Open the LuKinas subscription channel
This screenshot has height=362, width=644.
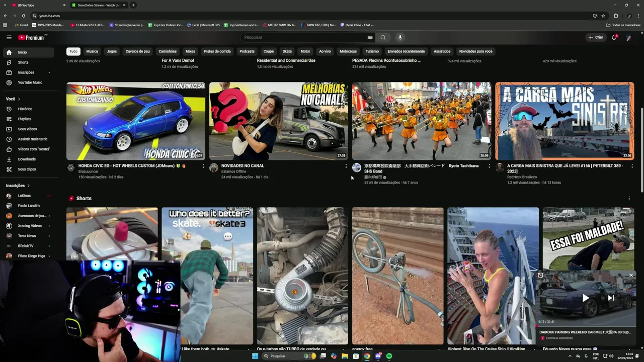[x=28, y=196]
